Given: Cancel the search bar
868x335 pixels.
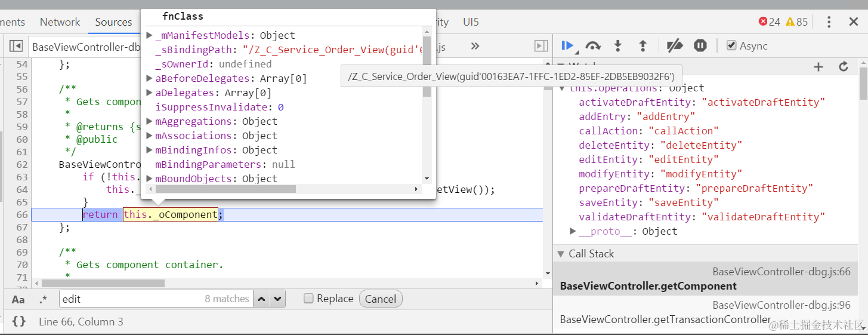Looking at the screenshot, I should (x=381, y=299).
